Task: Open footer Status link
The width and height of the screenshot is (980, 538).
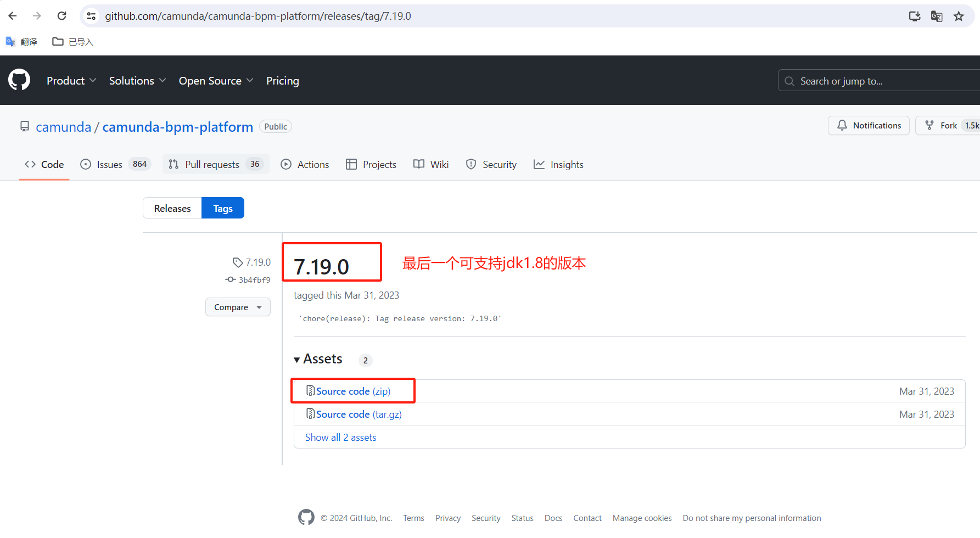Action: [522, 518]
